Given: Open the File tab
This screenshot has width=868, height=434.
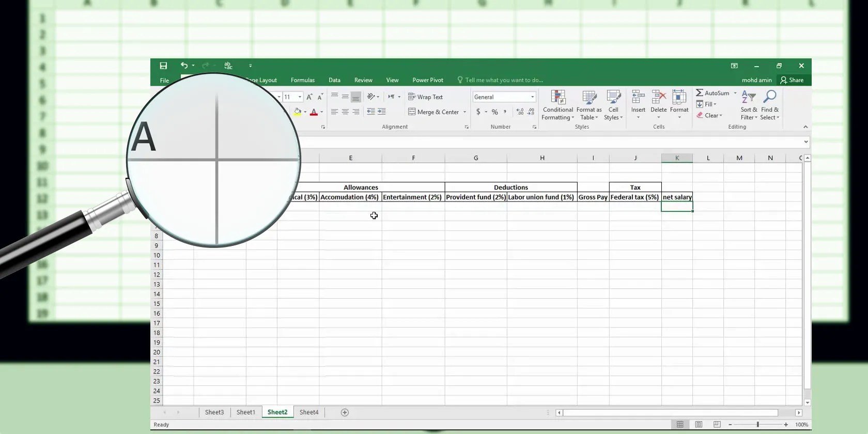Looking at the screenshot, I should coord(164,80).
